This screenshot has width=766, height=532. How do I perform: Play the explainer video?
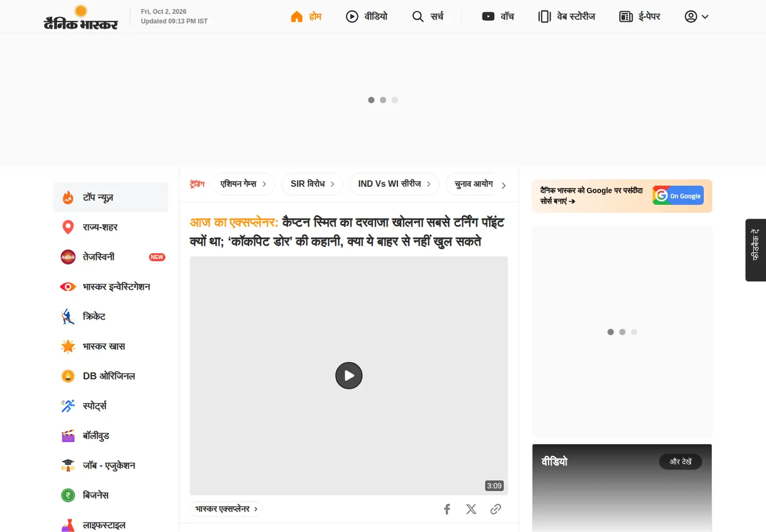click(349, 376)
